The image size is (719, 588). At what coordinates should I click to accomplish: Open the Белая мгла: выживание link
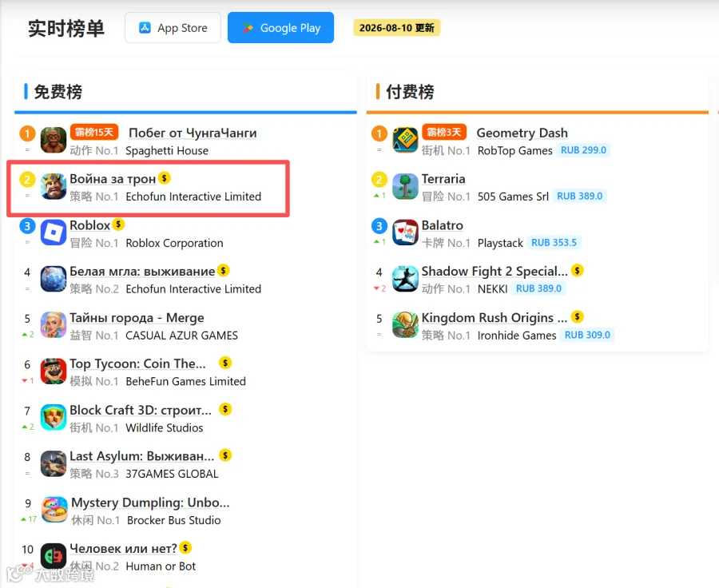142,272
